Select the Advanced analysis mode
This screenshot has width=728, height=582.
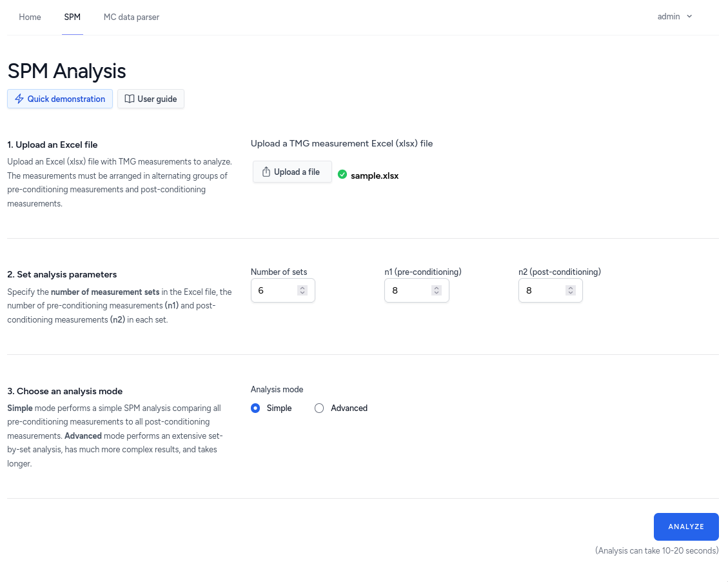[319, 408]
